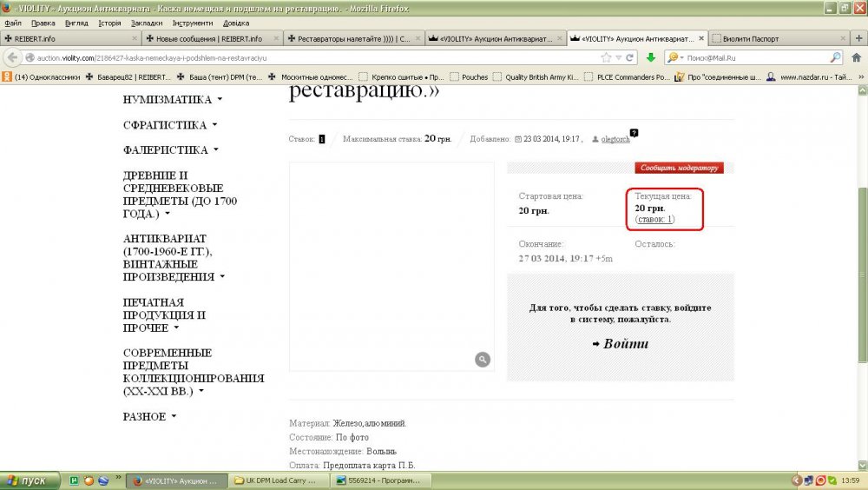Expand СОВРЕМЕННЫЕ ПРЕДМЕТЫ КОЛЛЕКЦИОНИРОВАНИЯ category
The height and width of the screenshot is (490, 868).
[194, 372]
